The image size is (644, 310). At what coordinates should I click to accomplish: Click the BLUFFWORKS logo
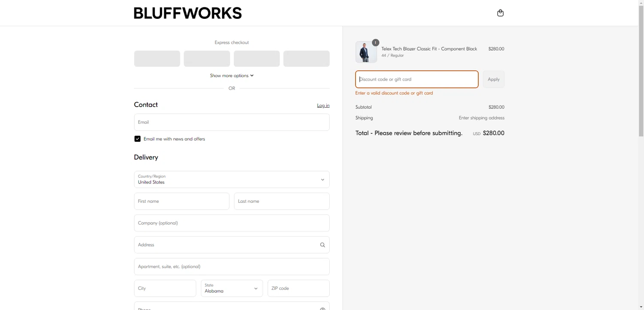tap(188, 13)
